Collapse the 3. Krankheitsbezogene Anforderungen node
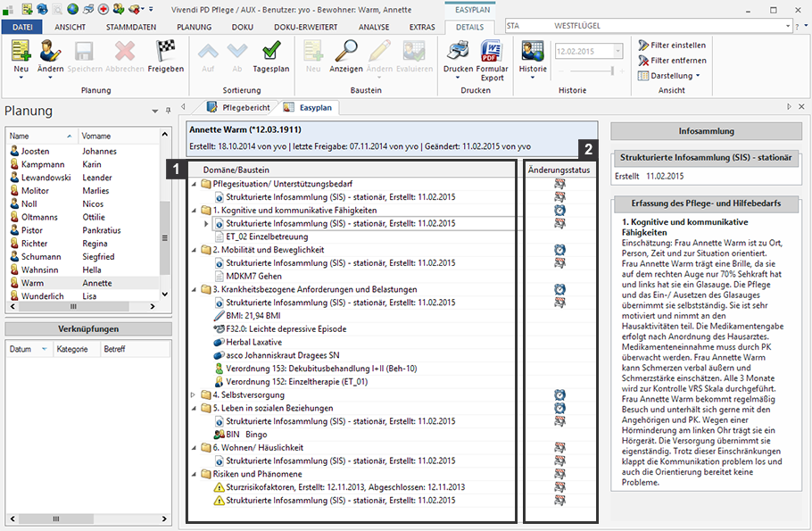The height and width of the screenshot is (531, 812). (x=195, y=290)
